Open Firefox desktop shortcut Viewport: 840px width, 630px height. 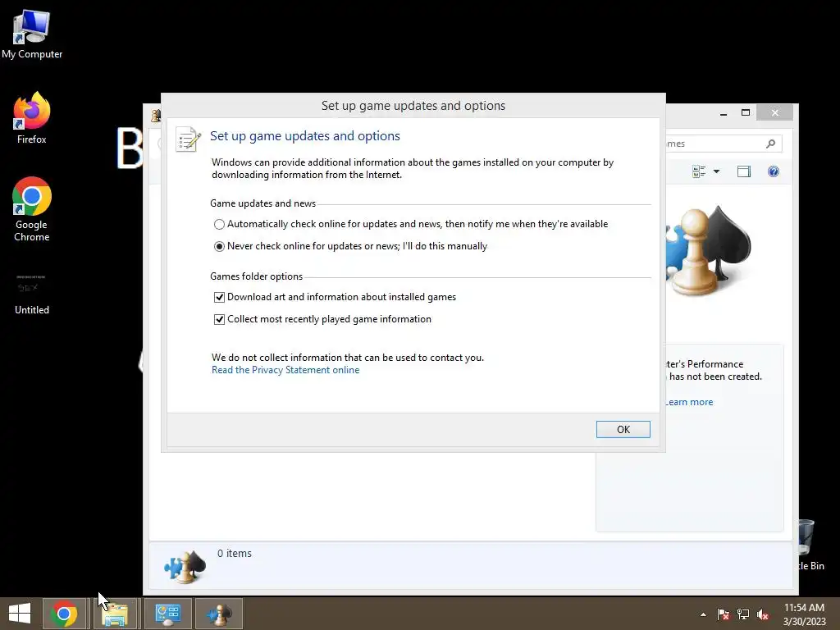(x=32, y=118)
